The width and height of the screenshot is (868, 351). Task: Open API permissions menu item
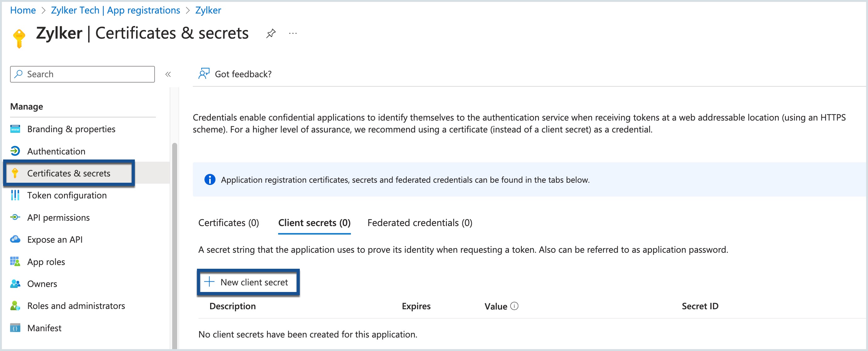pos(58,217)
